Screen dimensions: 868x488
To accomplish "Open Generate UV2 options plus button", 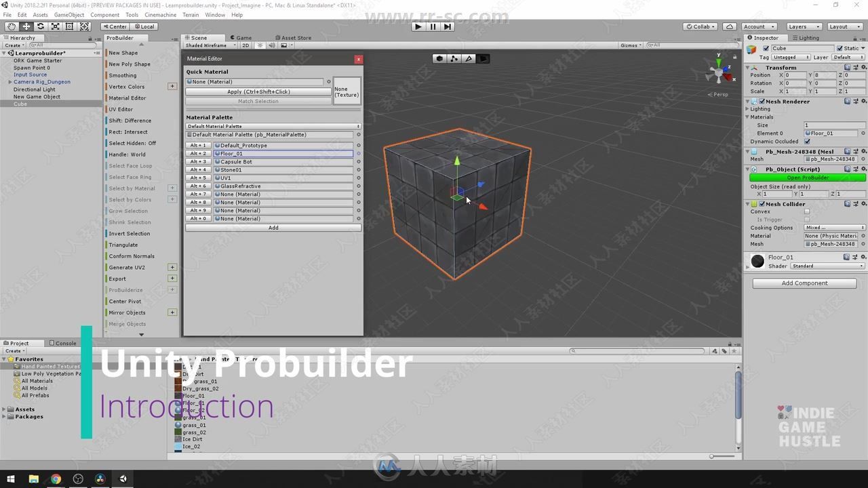I will coord(172,267).
